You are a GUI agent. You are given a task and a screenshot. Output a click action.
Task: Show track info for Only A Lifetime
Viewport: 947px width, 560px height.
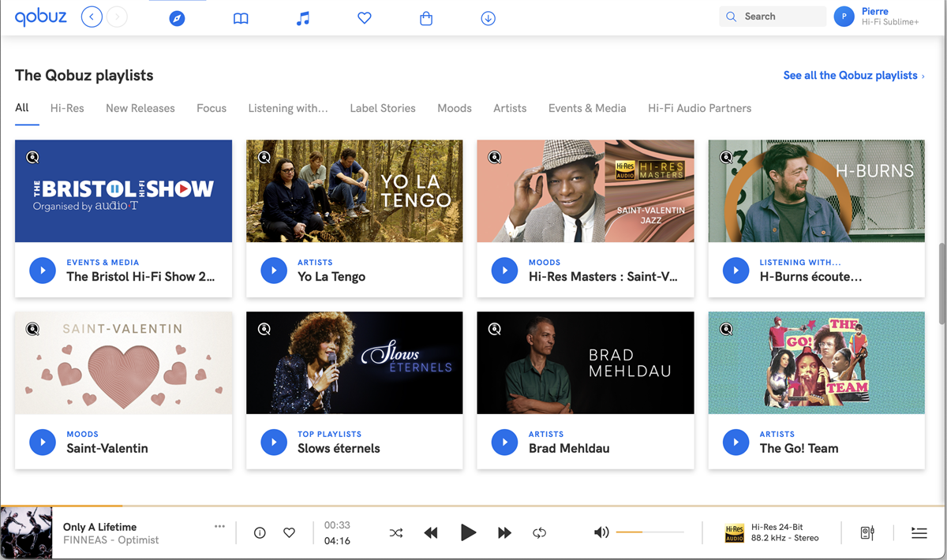pyautogui.click(x=260, y=533)
